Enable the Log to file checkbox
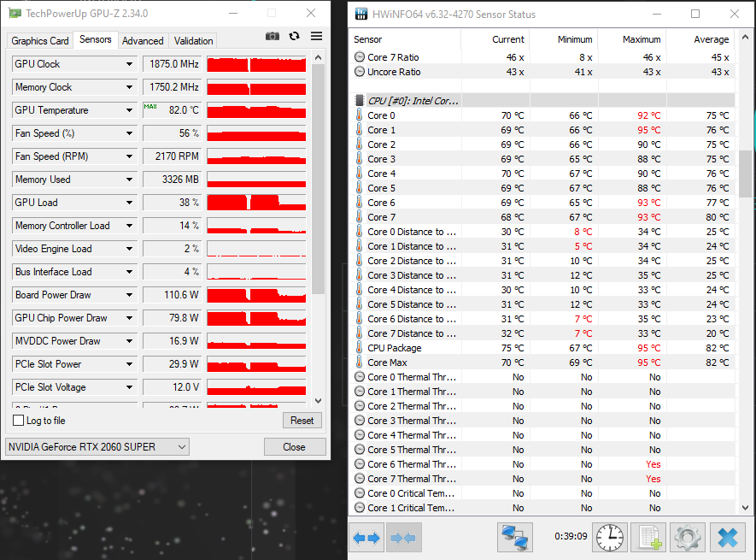Viewport: 756px width, 560px height. [x=18, y=421]
